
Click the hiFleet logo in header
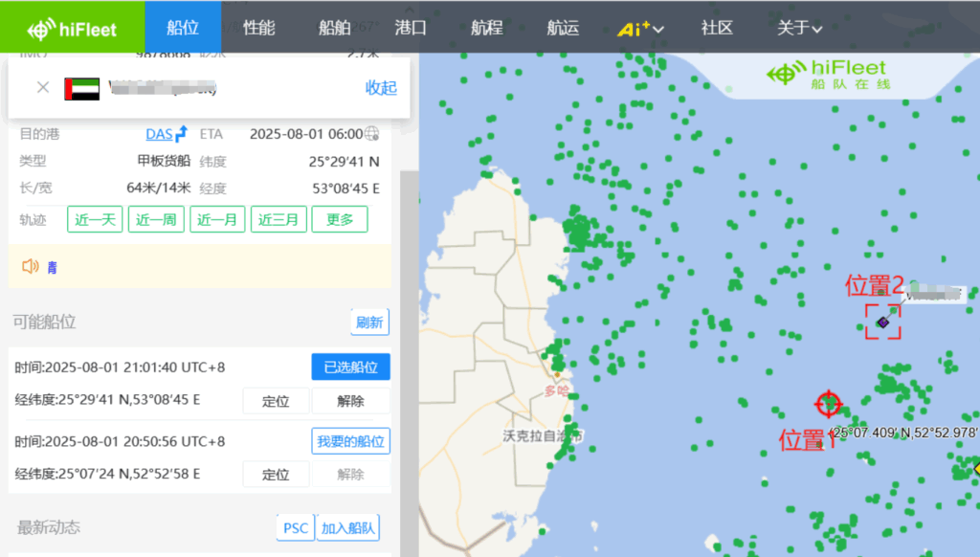[x=72, y=28]
